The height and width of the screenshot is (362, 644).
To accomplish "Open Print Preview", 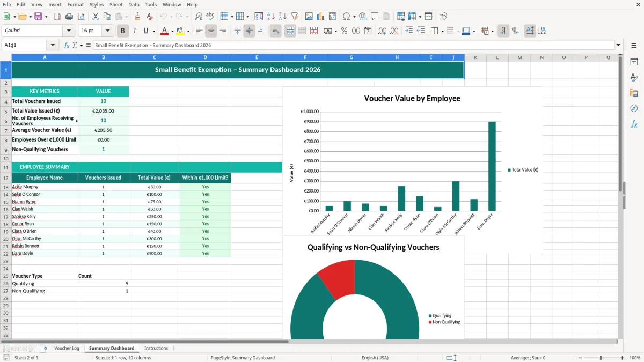I will pyautogui.click(x=82, y=17).
